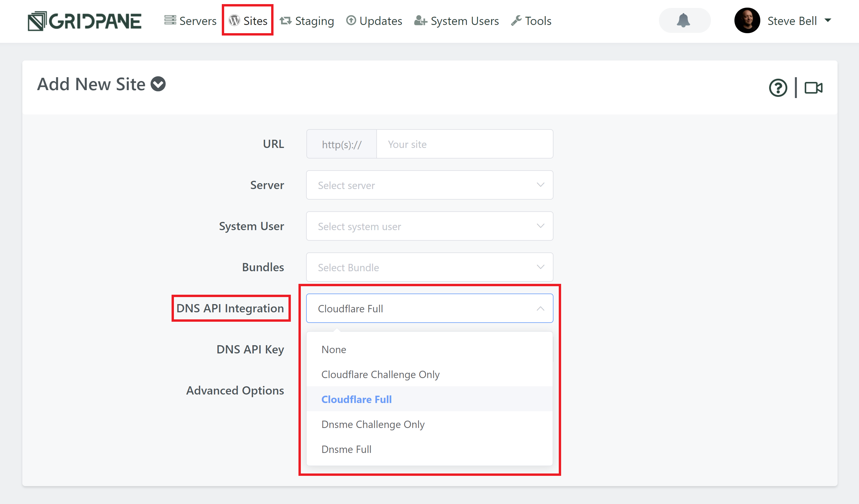Open the Servers menu item

point(190,21)
